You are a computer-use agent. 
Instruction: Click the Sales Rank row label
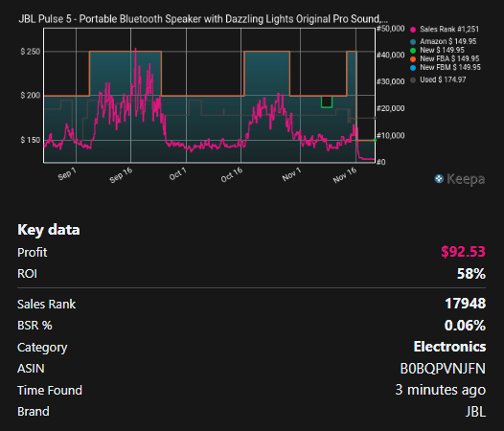point(46,305)
